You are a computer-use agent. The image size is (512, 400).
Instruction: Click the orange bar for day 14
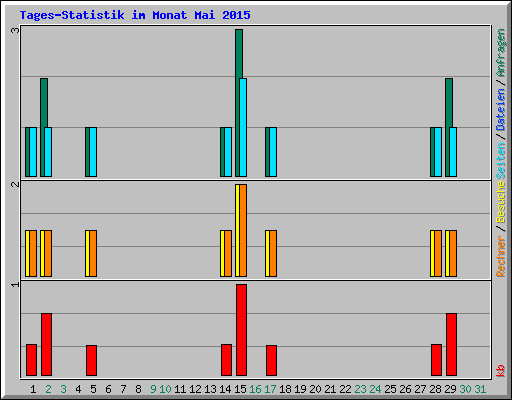[228, 253]
